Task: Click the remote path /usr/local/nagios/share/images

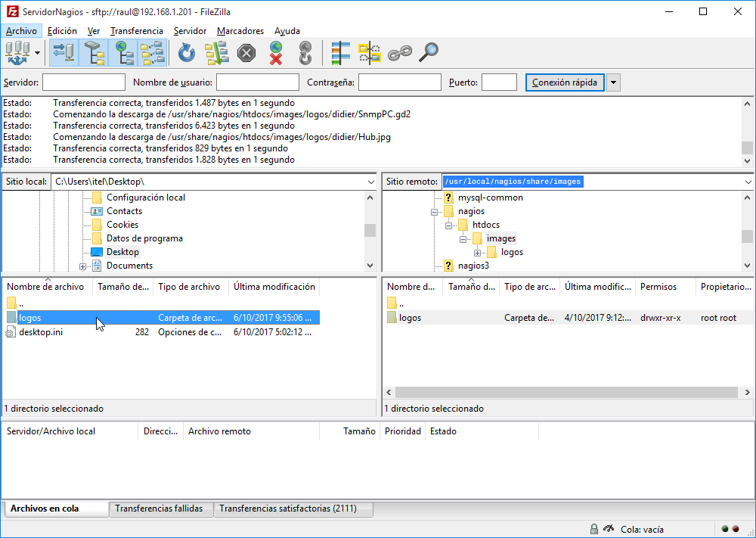Action: tap(513, 182)
